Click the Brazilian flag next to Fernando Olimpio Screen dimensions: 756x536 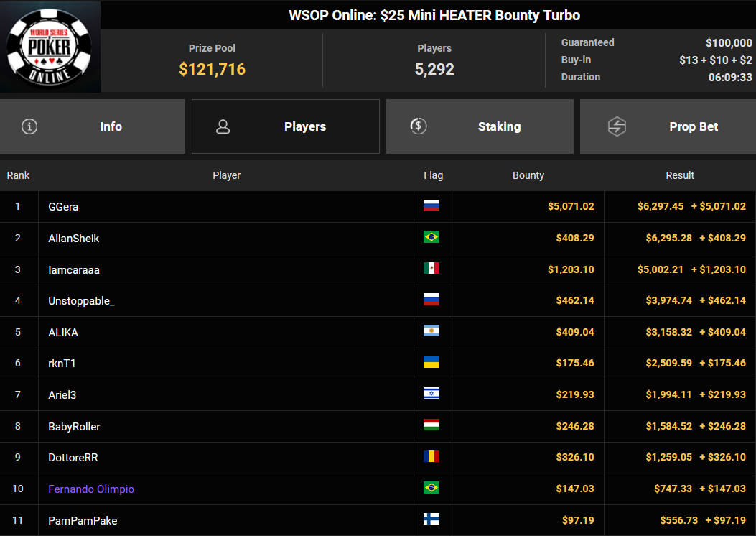(x=431, y=489)
